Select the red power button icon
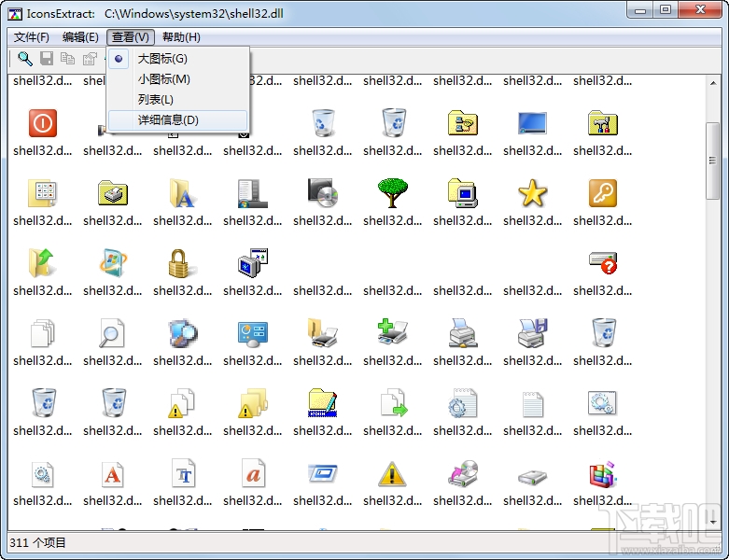 [x=43, y=123]
